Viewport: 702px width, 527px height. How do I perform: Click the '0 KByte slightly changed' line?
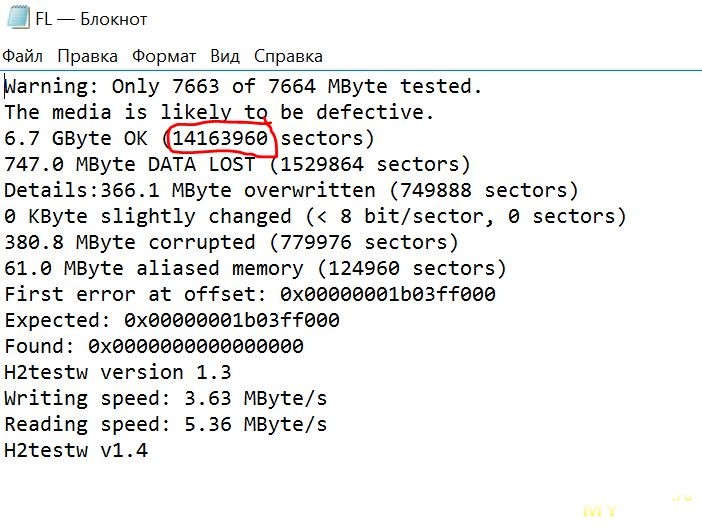(x=315, y=216)
